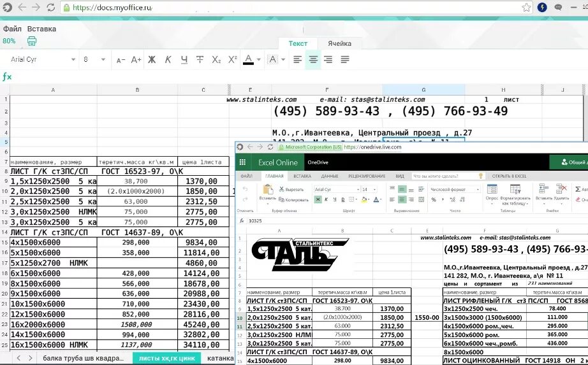Reload the docs.myoffice.ru page
The width and height of the screenshot is (588, 365).
pos(50,7)
